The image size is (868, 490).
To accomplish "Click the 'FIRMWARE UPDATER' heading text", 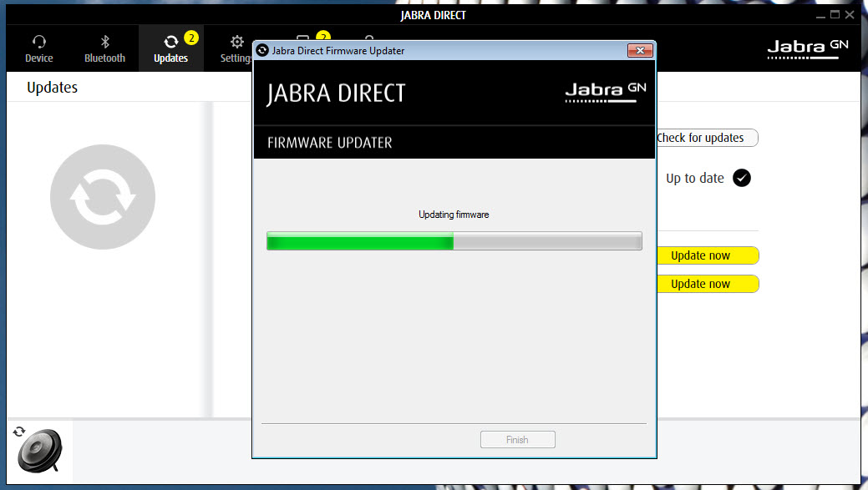I will click(x=330, y=143).
